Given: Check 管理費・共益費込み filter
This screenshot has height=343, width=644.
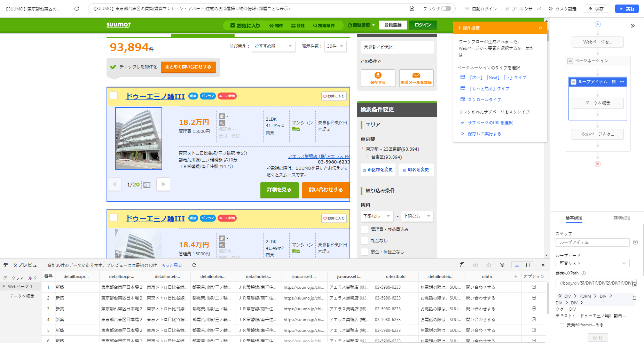Looking at the screenshot, I should click(x=364, y=230).
